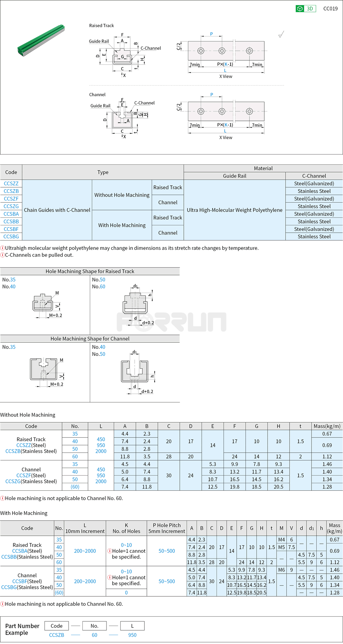Viewport: 343px width, 644px height.
Task: Click length 2000 in Without Hole Raised Track row
Action: click(101, 451)
